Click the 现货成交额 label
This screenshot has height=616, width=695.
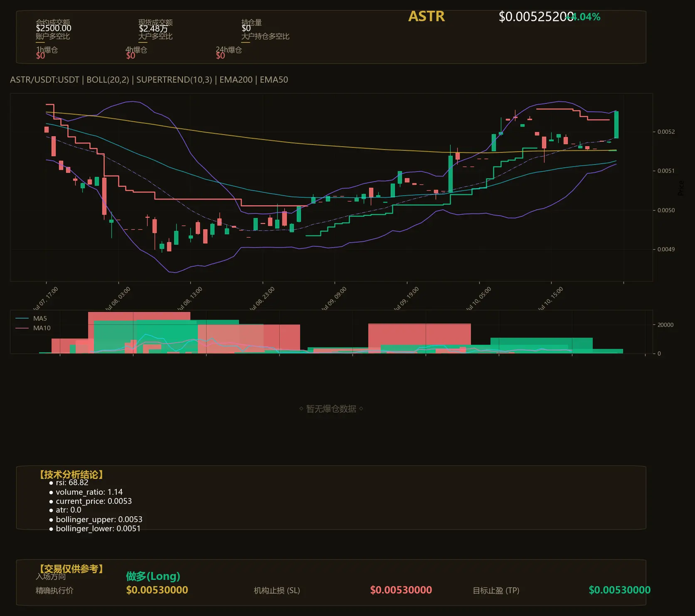coord(155,22)
